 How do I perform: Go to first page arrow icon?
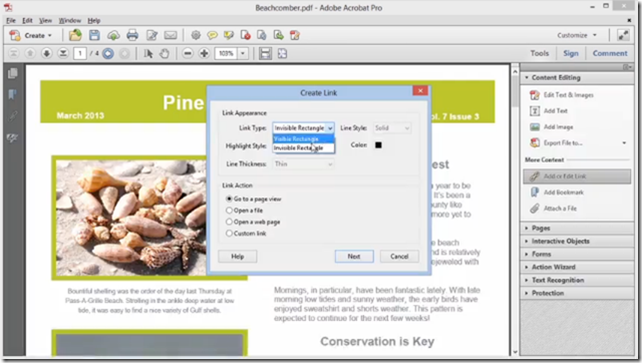14,53
